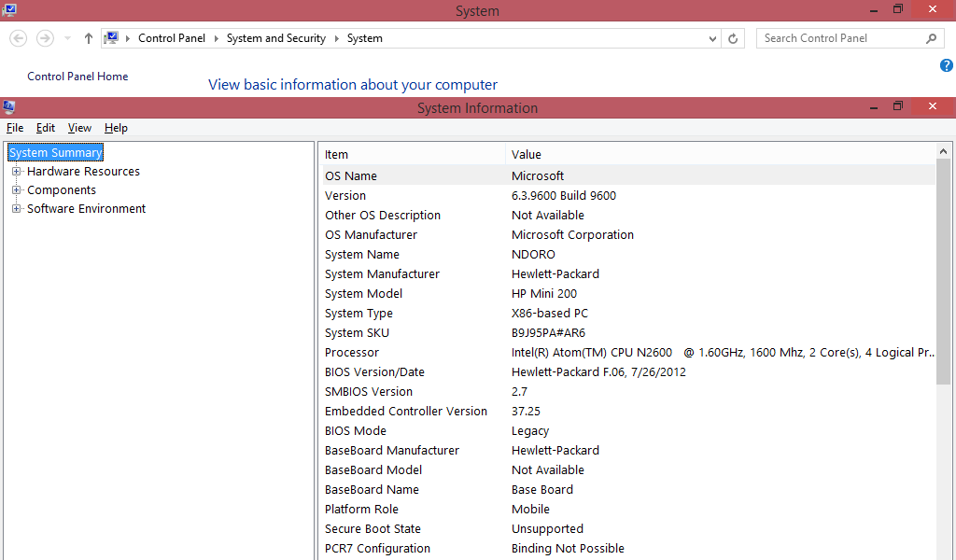This screenshot has width=956, height=560.
Task: Click the back navigation arrow
Action: (18, 38)
